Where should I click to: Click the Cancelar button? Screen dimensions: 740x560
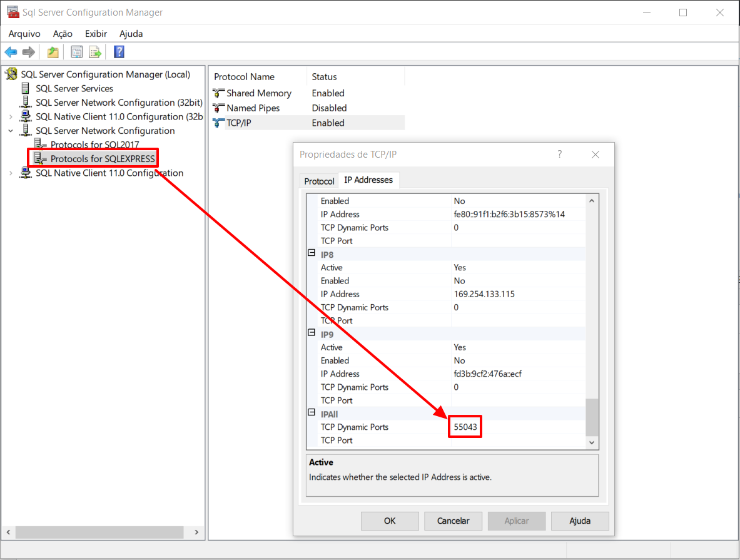pos(453,521)
